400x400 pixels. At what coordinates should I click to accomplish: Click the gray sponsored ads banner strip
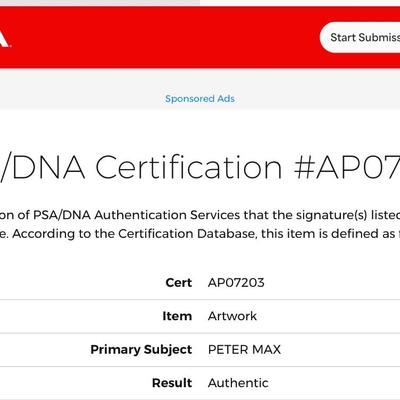[200, 89]
